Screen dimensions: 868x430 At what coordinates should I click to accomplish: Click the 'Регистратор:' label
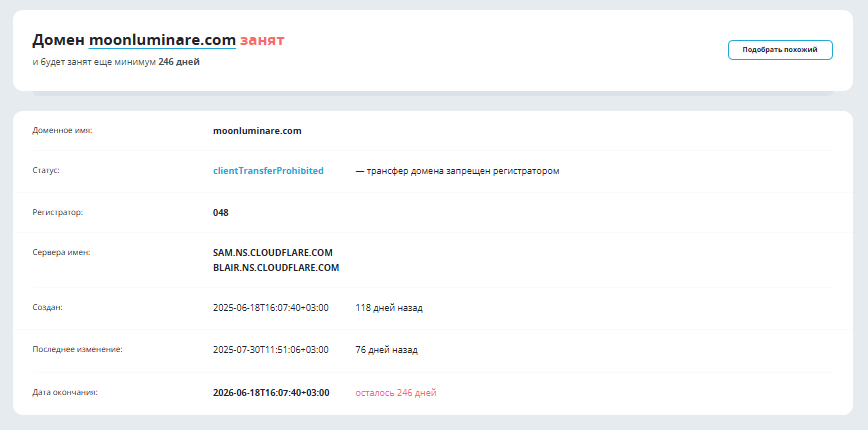(57, 212)
